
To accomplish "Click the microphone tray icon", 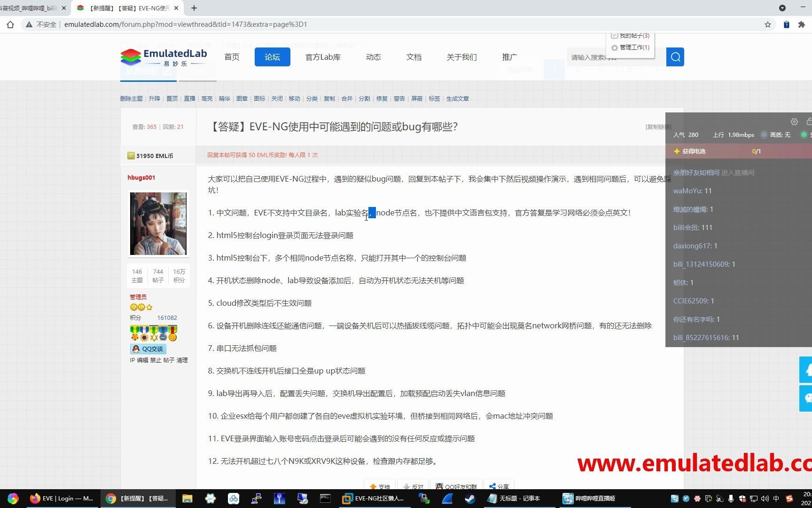I will [x=731, y=499].
